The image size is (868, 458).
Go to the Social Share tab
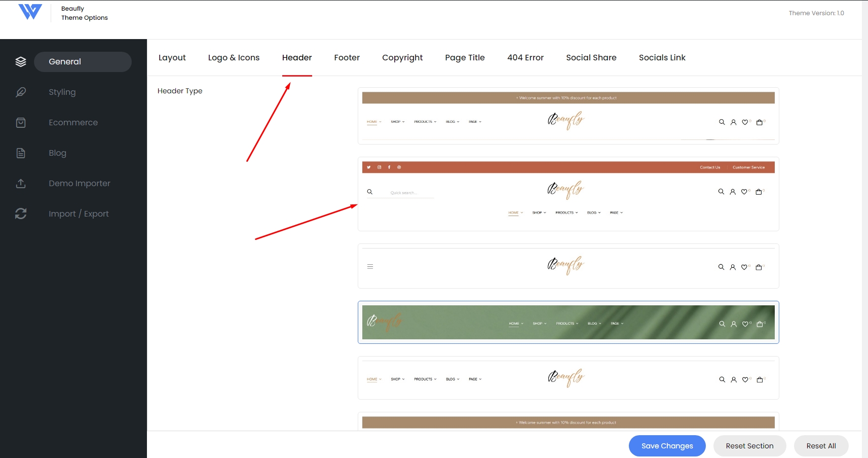click(x=591, y=58)
